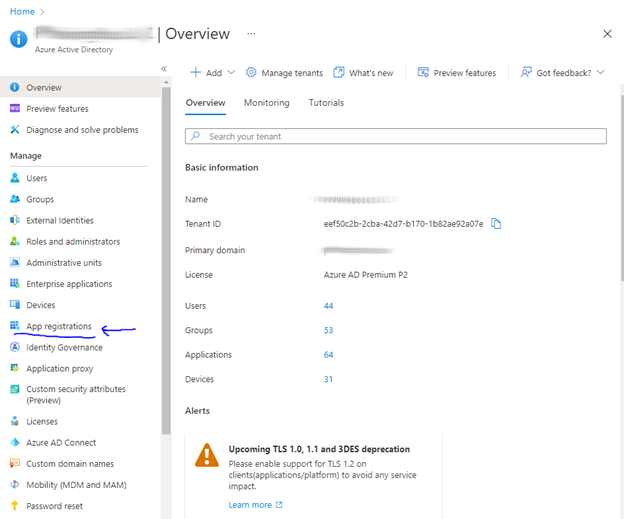Click Manage tenants gear icon
The image size is (624, 519).
(x=251, y=73)
